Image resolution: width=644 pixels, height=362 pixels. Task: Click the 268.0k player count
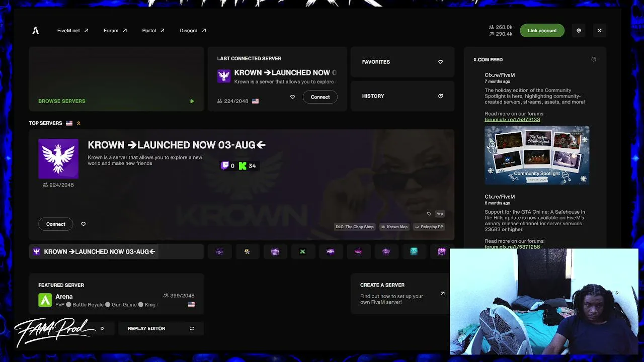point(501,27)
